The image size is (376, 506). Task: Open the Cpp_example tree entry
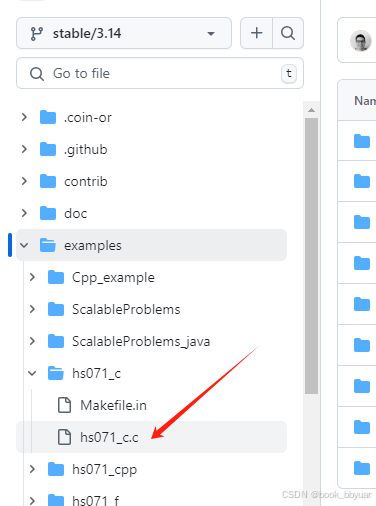(x=113, y=278)
